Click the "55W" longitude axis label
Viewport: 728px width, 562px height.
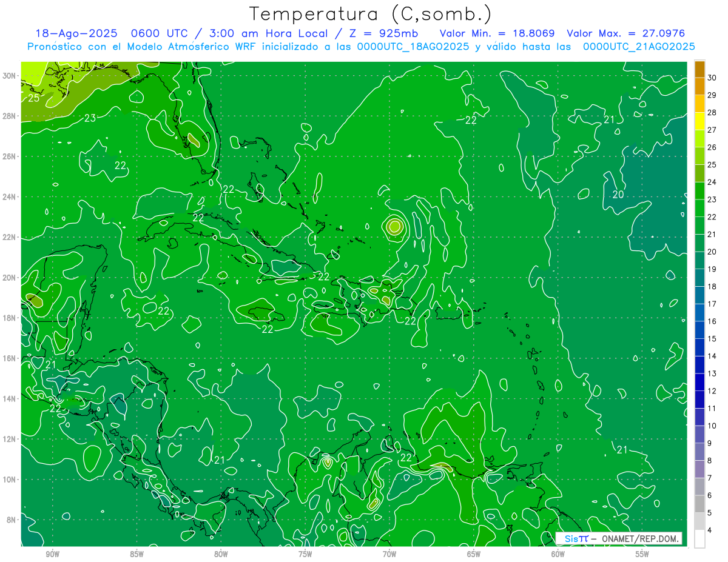pos(642,554)
